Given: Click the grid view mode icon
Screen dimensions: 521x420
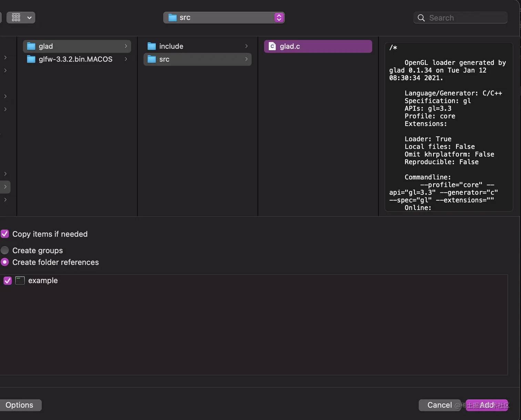Looking at the screenshot, I should point(16,18).
